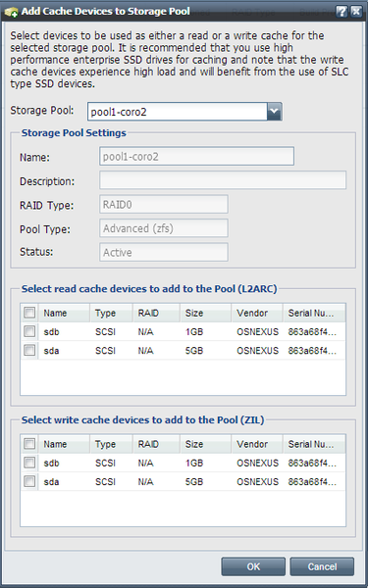This screenshot has width=368, height=588.
Task: Click the Name field showing pool1-coro2
Action: tap(196, 156)
